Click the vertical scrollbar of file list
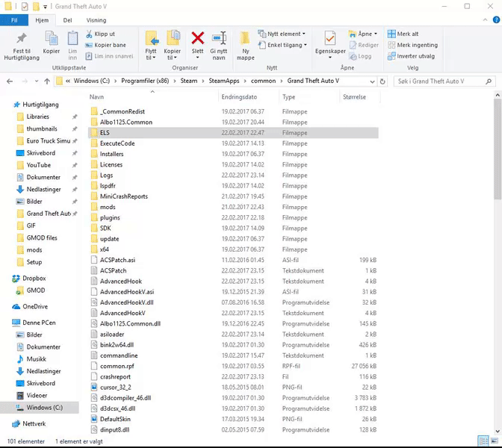 (x=498, y=149)
